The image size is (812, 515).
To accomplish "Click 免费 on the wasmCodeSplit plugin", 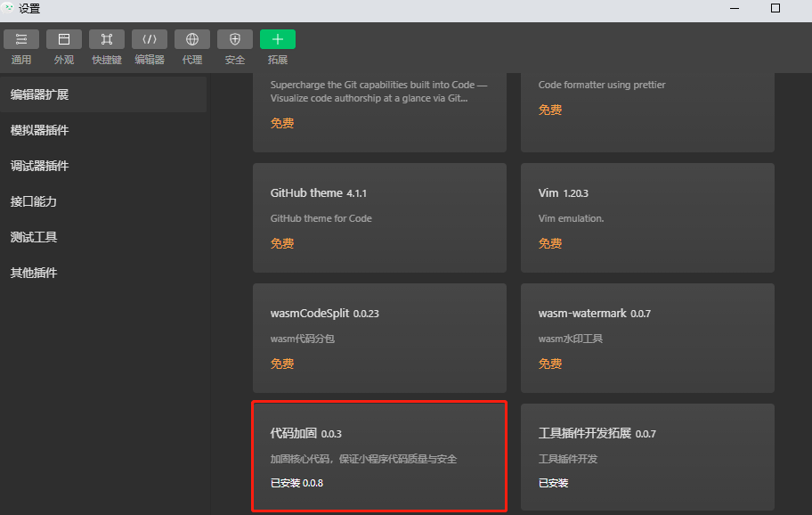I will coord(281,364).
